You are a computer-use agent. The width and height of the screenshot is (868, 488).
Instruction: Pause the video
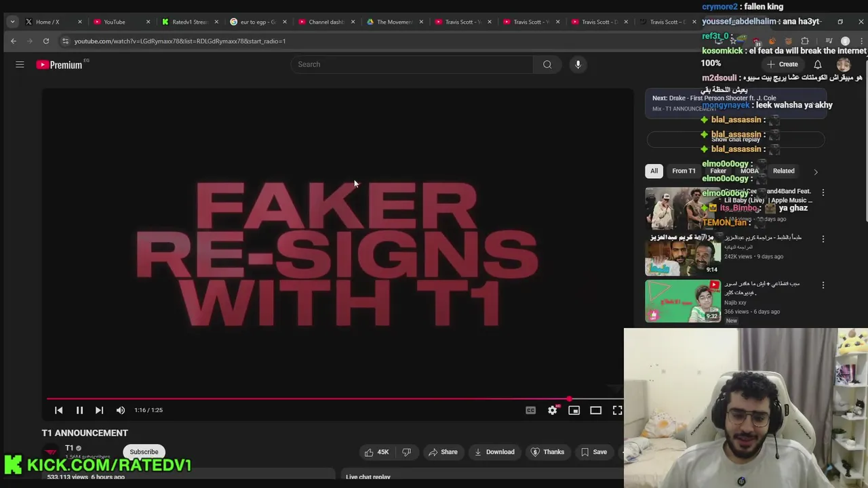[79, 410]
